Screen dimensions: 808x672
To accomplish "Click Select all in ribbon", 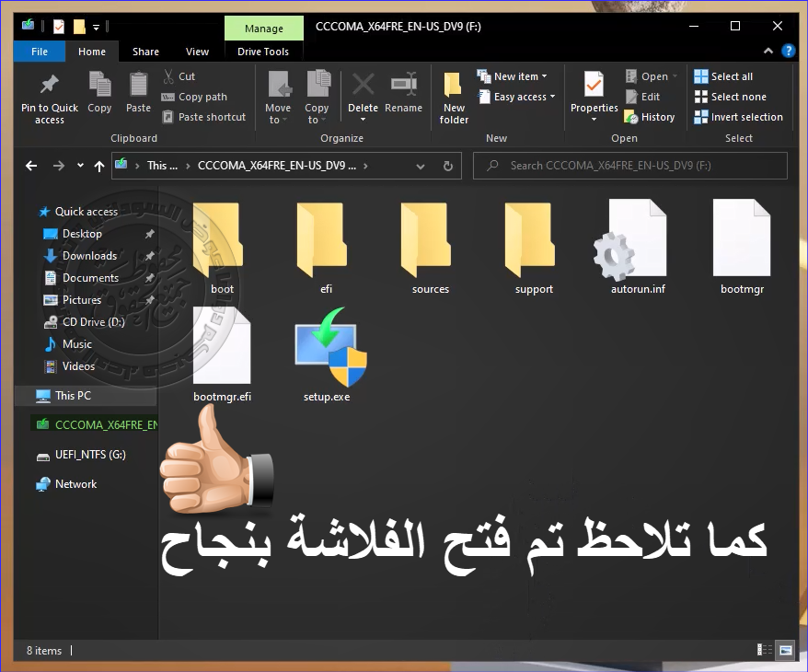I will click(723, 76).
